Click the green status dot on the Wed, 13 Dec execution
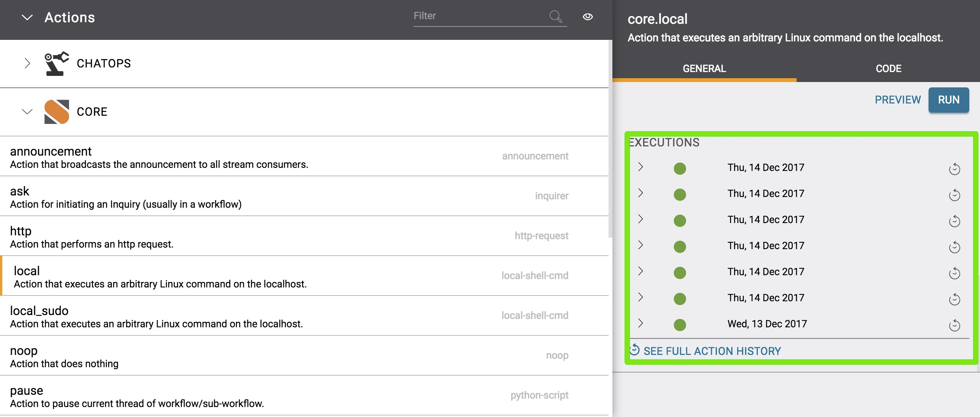 click(x=679, y=324)
